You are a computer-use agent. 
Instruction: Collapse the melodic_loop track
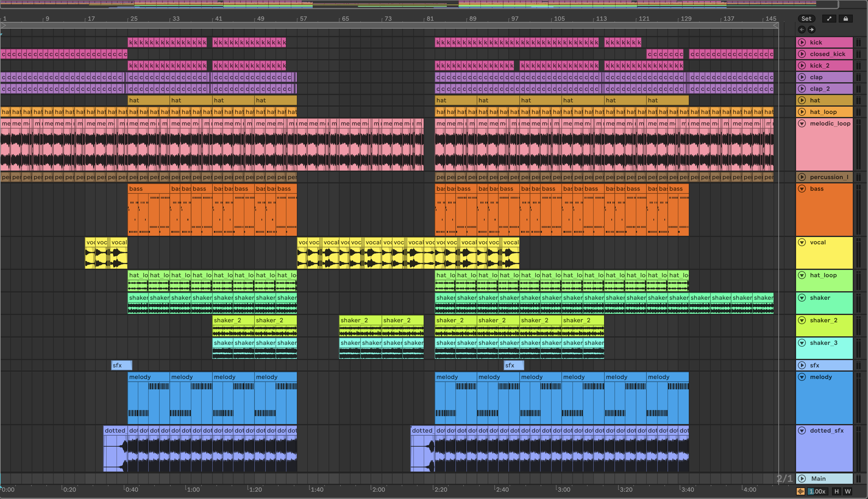pyautogui.click(x=802, y=123)
